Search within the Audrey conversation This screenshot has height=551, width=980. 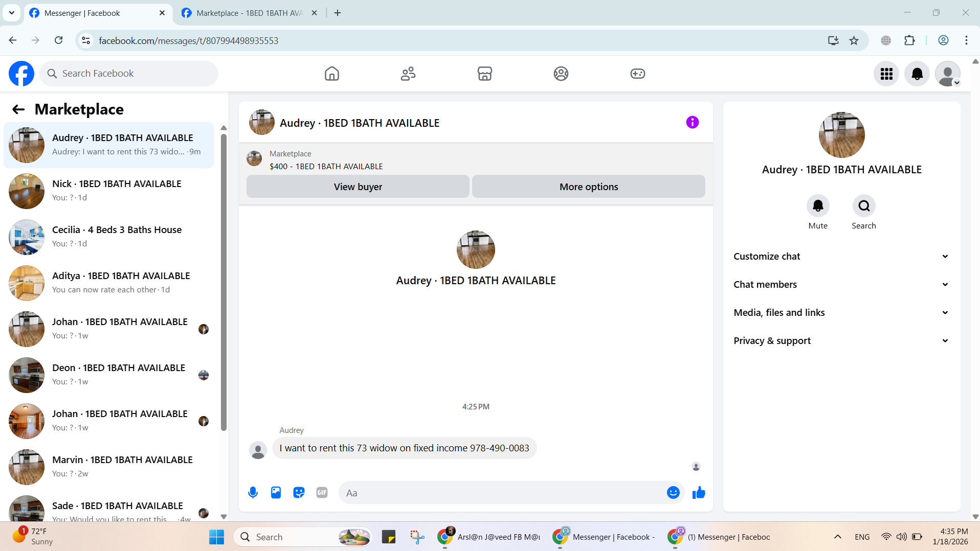coord(864,206)
